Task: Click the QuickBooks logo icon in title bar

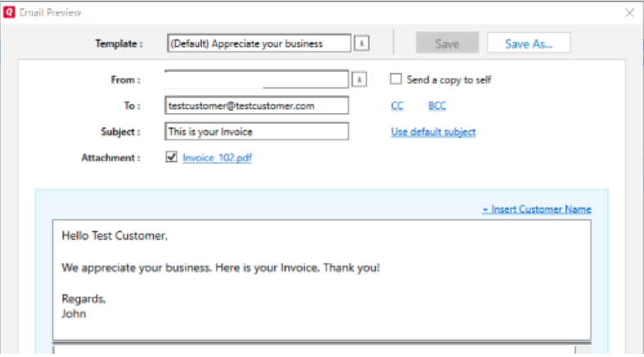Action: tap(9, 12)
